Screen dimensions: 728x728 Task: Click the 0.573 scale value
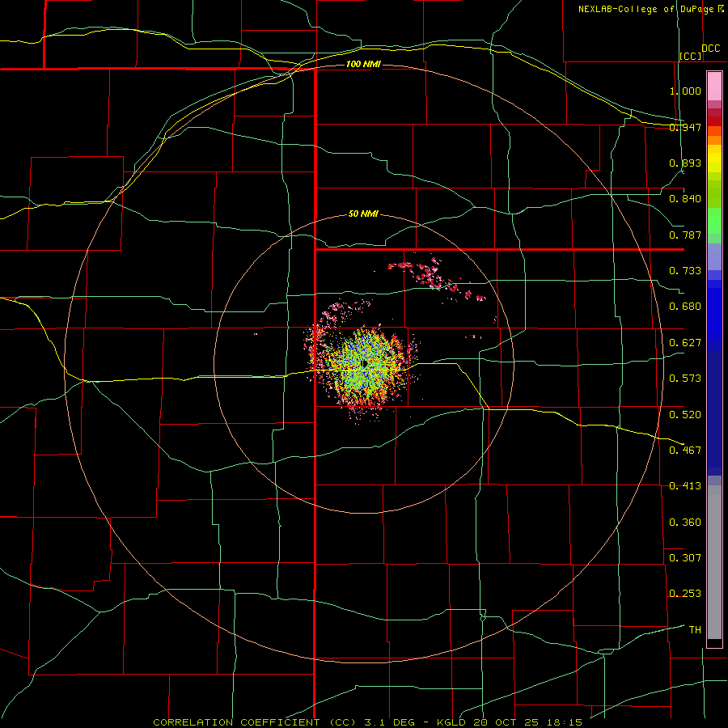pyautogui.click(x=685, y=379)
